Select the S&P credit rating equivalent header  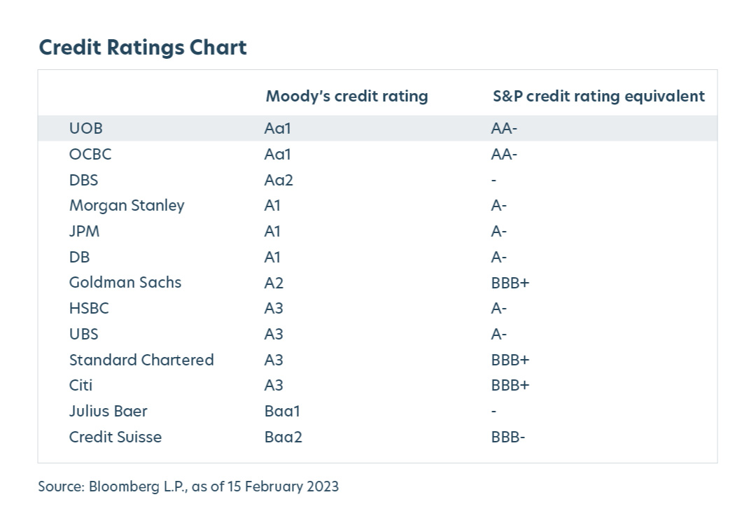598,96
